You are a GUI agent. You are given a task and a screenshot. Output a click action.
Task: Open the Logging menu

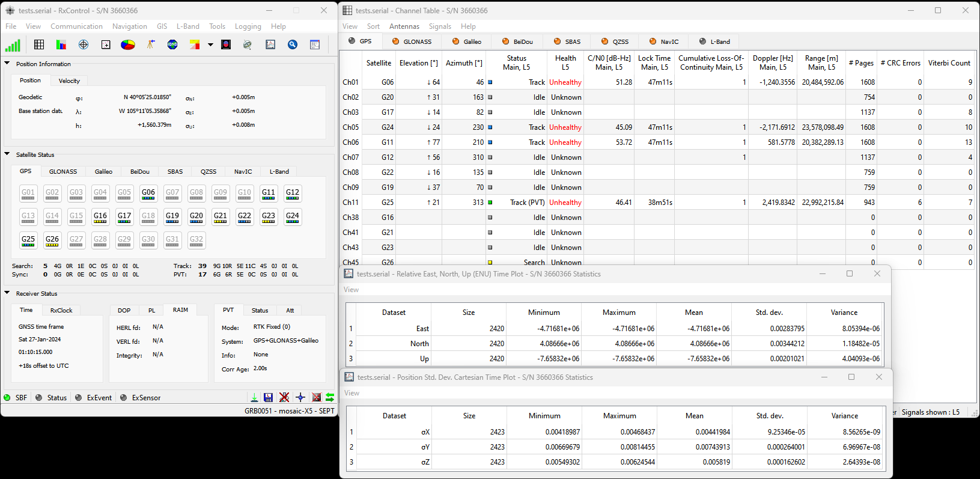pyautogui.click(x=248, y=26)
